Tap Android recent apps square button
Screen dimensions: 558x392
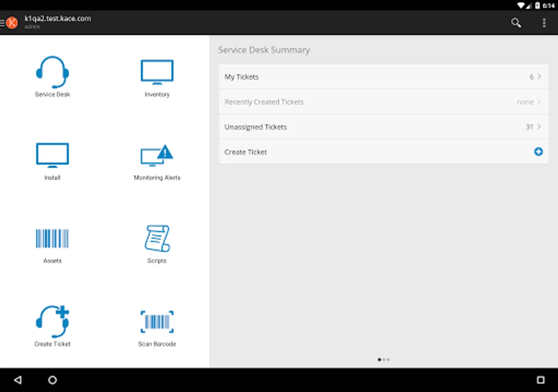pyautogui.click(x=541, y=380)
